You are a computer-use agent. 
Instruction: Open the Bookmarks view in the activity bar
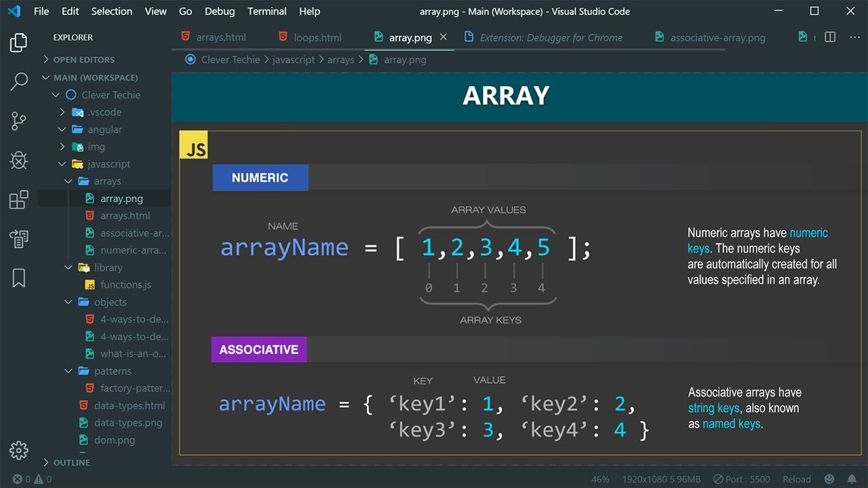pyautogui.click(x=18, y=277)
